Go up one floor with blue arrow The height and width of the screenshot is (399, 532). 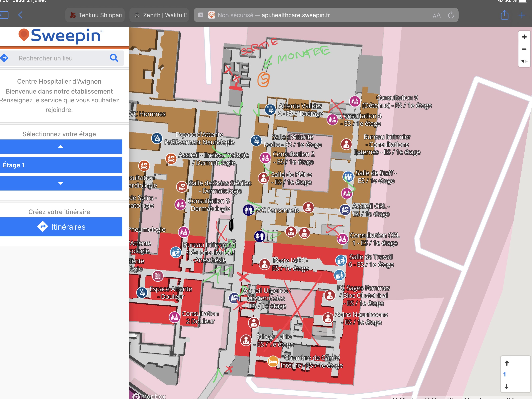click(x=61, y=146)
